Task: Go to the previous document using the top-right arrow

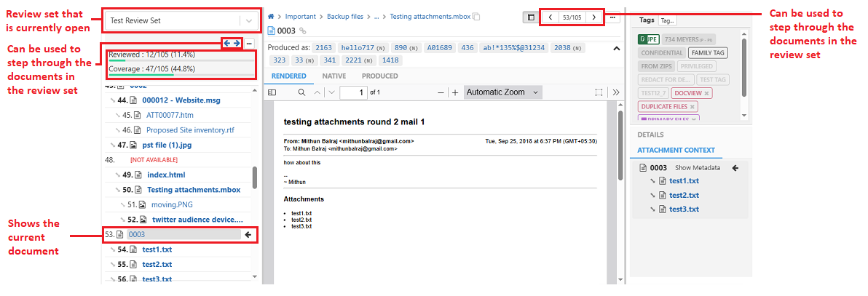Action: pyautogui.click(x=551, y=17)
